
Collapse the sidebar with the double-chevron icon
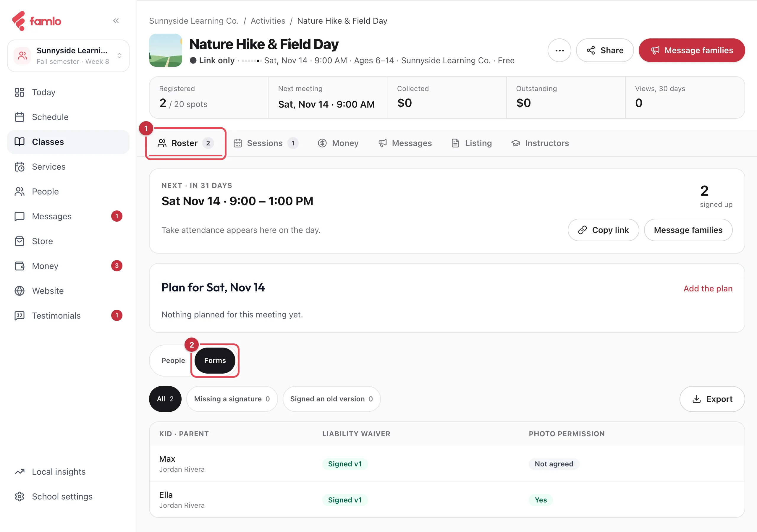(116, 21)
